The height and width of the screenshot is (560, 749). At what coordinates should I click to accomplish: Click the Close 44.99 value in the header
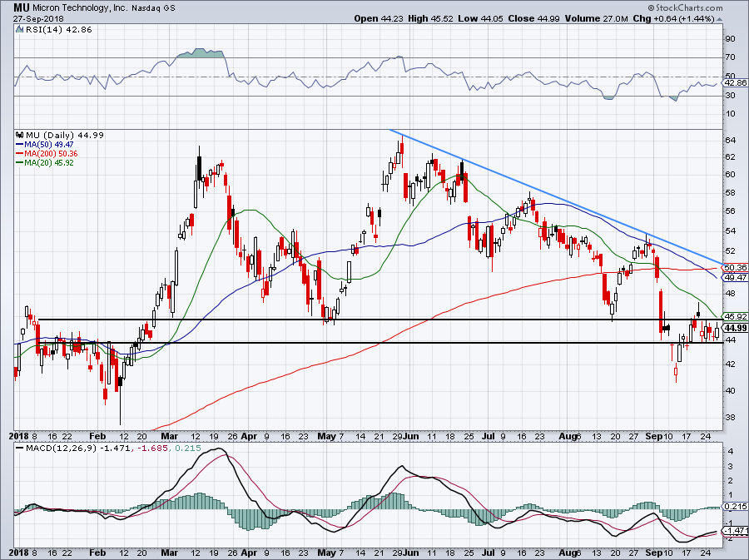pyautogui.click(x=533, y=18)
